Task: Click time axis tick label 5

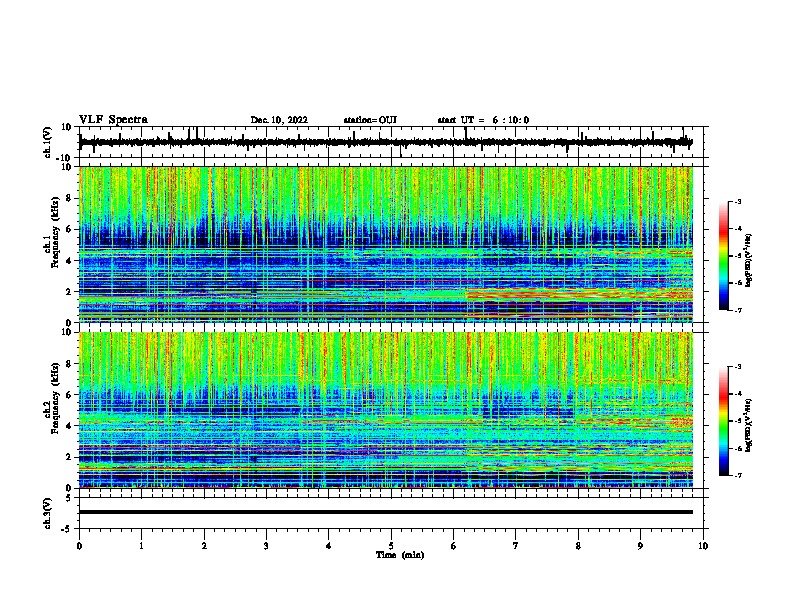Action: pyautogui.click(x=391, y=546)
